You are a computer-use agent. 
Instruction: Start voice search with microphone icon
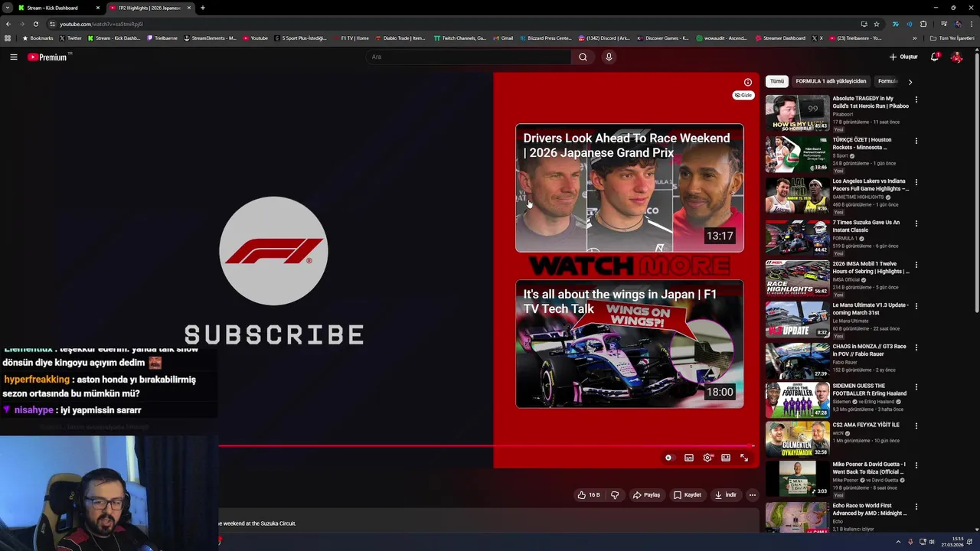pyautogui.click(x=609, y=57)
